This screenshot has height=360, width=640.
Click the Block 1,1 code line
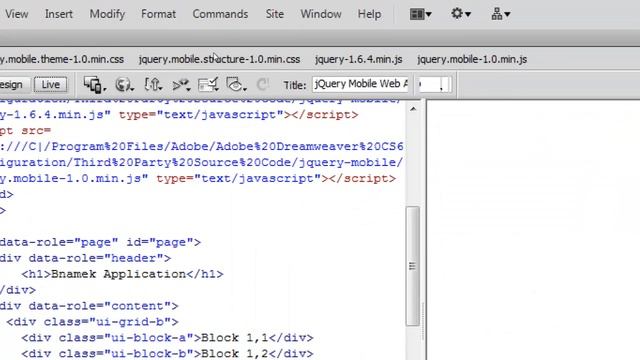click(167, 338)
